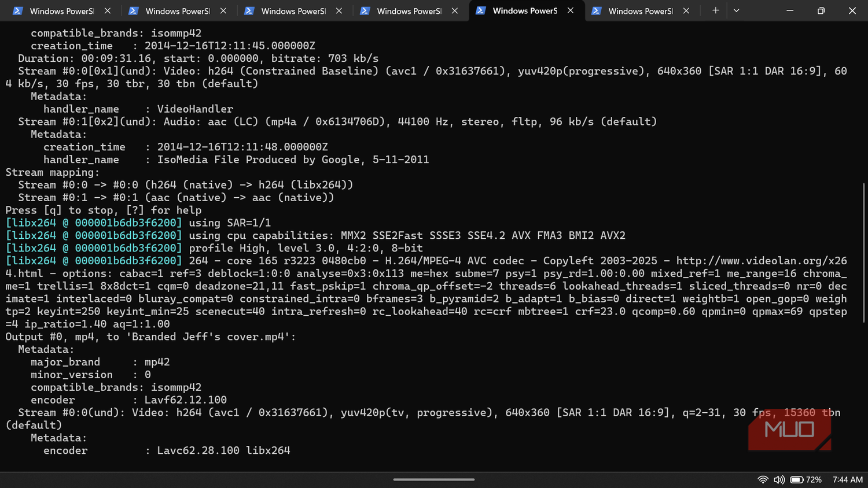Click the 'Stream mapping:' line
This screenshot has height=488, width=868.
(53, 172)
